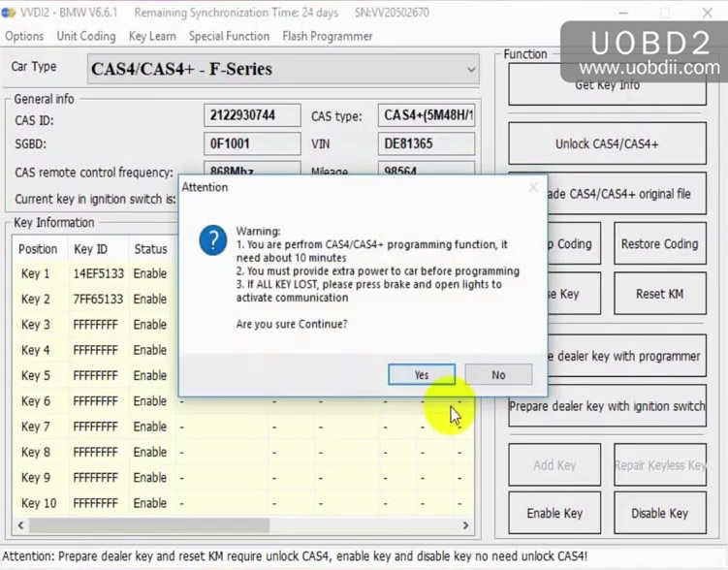Click the Add Key button

click(x=554, y=465)
